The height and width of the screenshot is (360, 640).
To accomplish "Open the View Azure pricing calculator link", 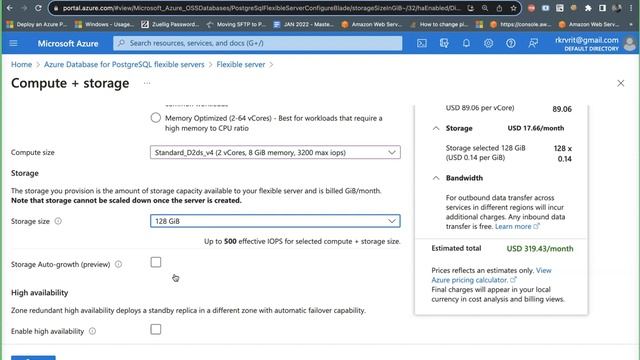I will click(x=491, y=275).
